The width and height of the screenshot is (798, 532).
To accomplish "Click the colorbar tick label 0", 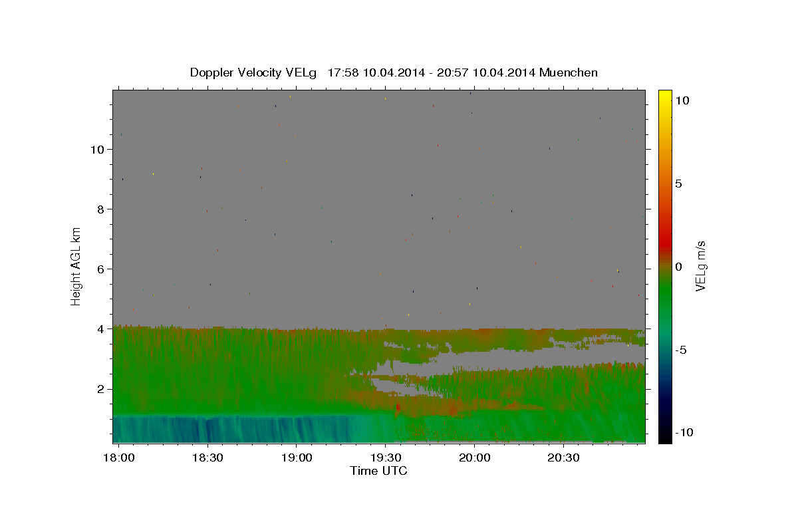I will (678, 267).
